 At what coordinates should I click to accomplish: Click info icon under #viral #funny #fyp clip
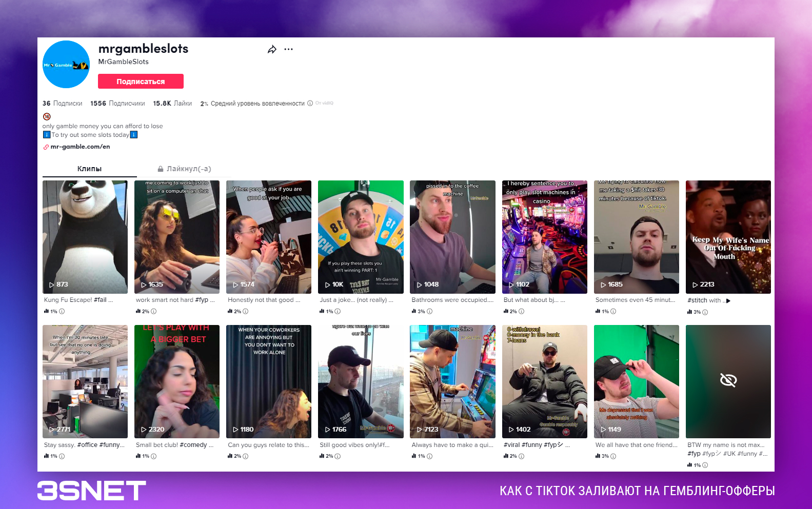[x=522, y=456]
